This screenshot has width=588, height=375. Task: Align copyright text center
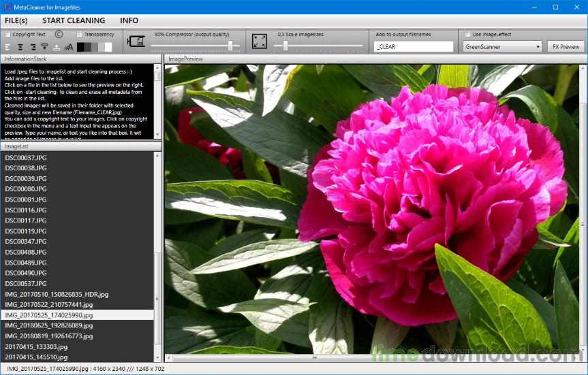tap(20, 47)
